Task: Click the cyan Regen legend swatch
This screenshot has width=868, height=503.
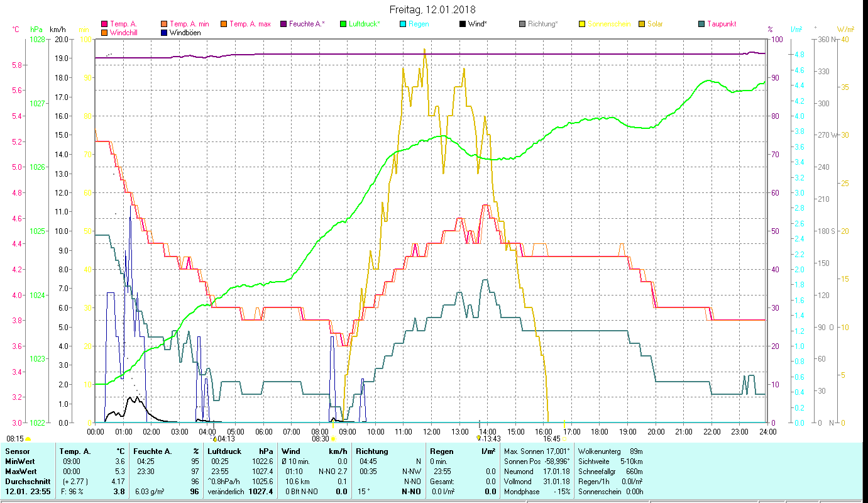Action: 402,25
